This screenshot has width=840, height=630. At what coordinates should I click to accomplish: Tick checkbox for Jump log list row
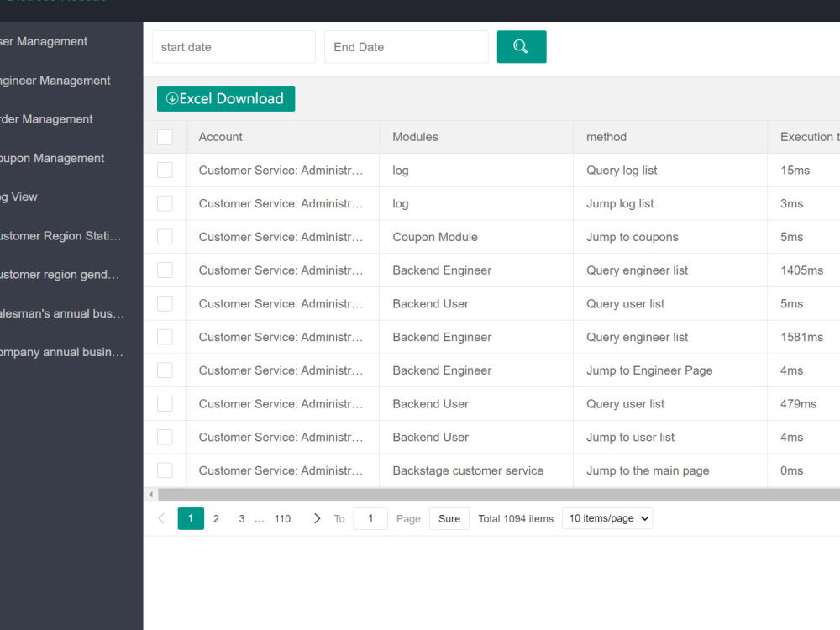165,203
